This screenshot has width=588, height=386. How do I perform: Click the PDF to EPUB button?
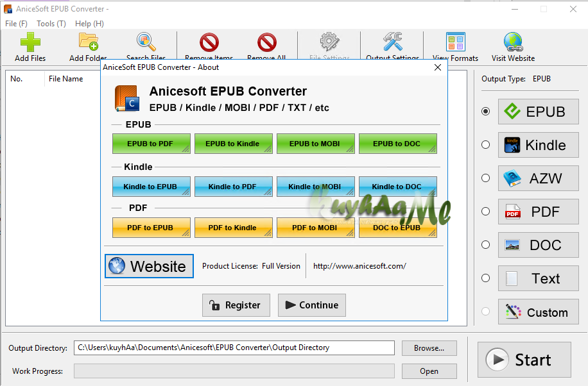pos(151,228)
